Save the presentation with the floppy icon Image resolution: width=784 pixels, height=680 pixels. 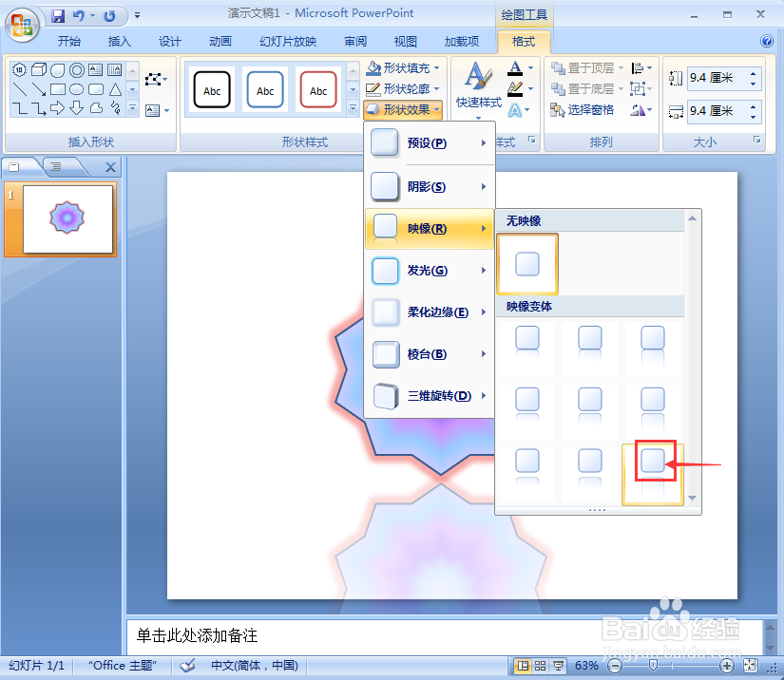(x=58, y=16)
